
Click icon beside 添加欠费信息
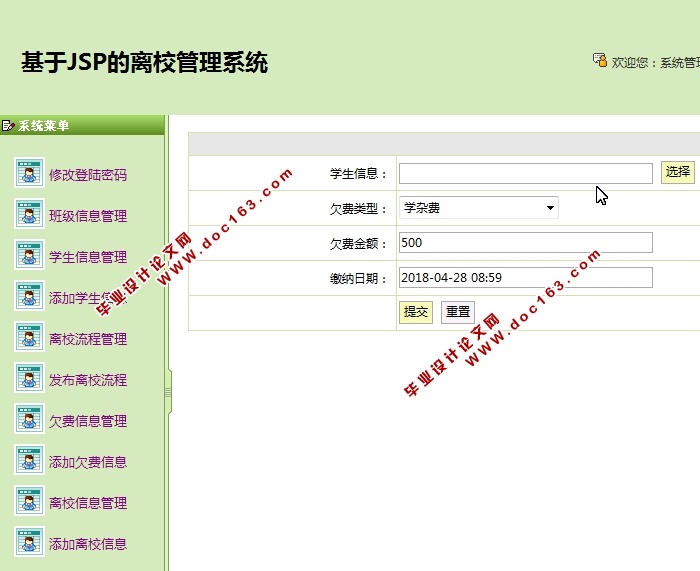[29, 459]
